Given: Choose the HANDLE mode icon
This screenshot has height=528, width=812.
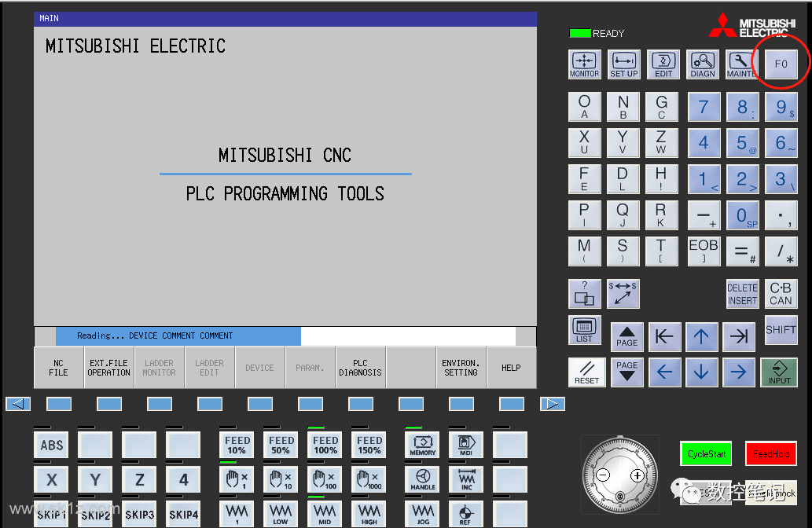Looking at the screenshot, I should click(423, 479).
